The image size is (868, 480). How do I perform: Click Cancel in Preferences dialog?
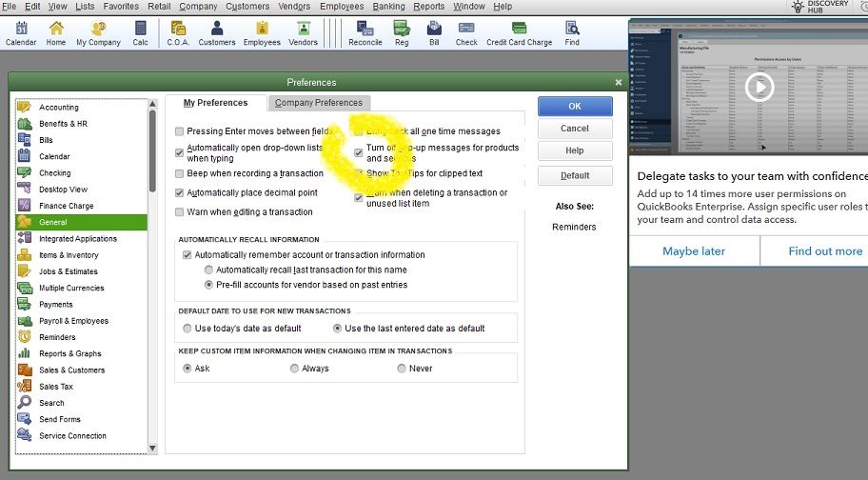pos(575,129)
